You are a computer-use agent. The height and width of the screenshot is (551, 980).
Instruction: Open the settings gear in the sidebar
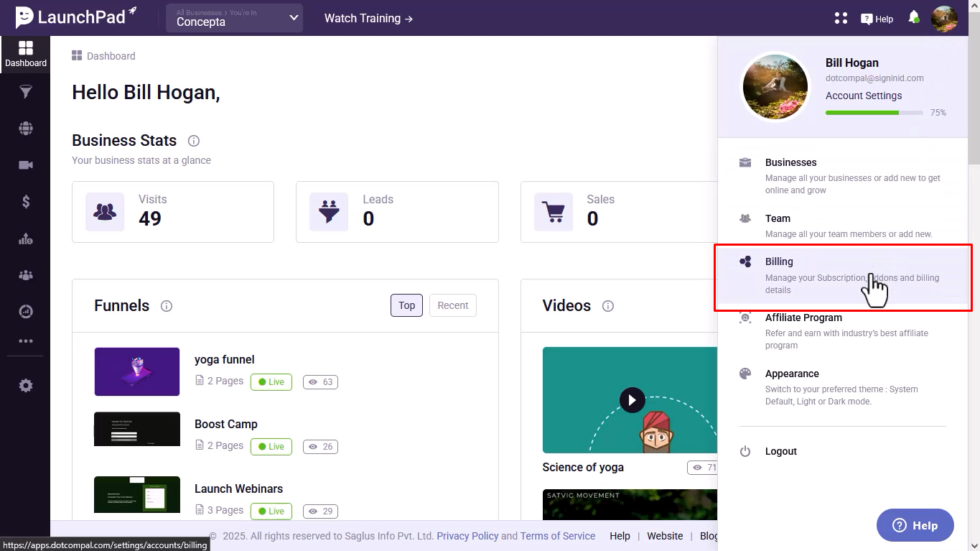(x=26, y=386)
